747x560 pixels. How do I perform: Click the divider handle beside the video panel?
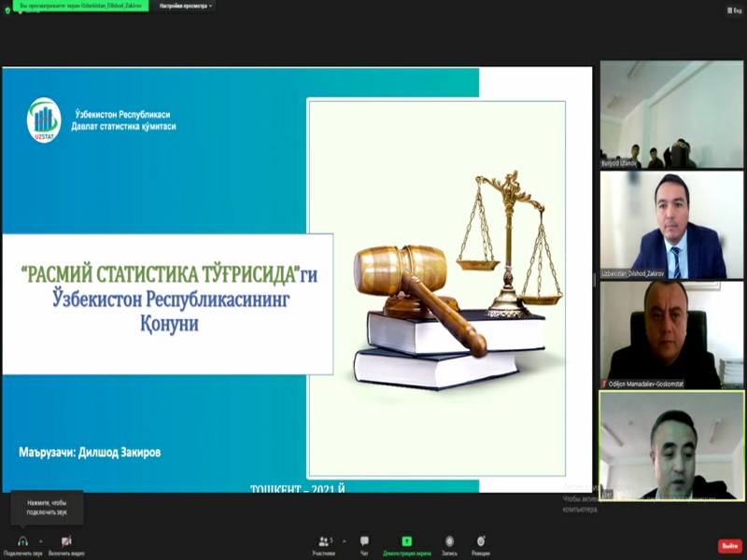point(596,280)
